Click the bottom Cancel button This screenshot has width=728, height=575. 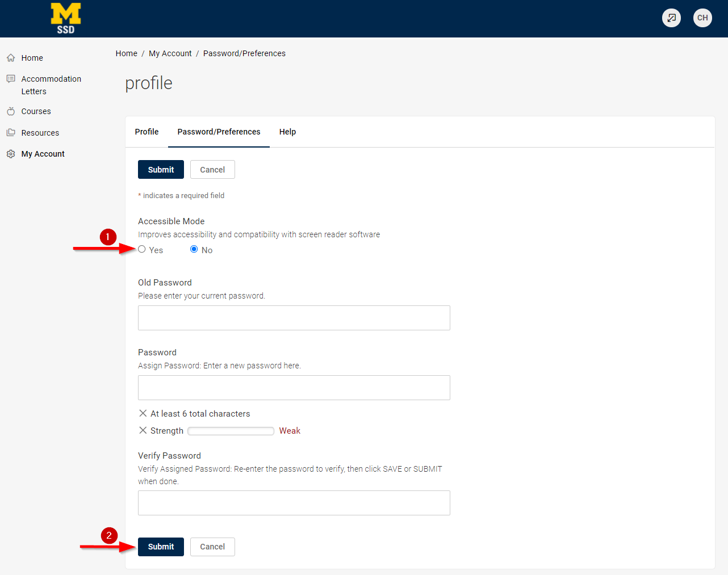pyautogui.click(x=212, y=547)
